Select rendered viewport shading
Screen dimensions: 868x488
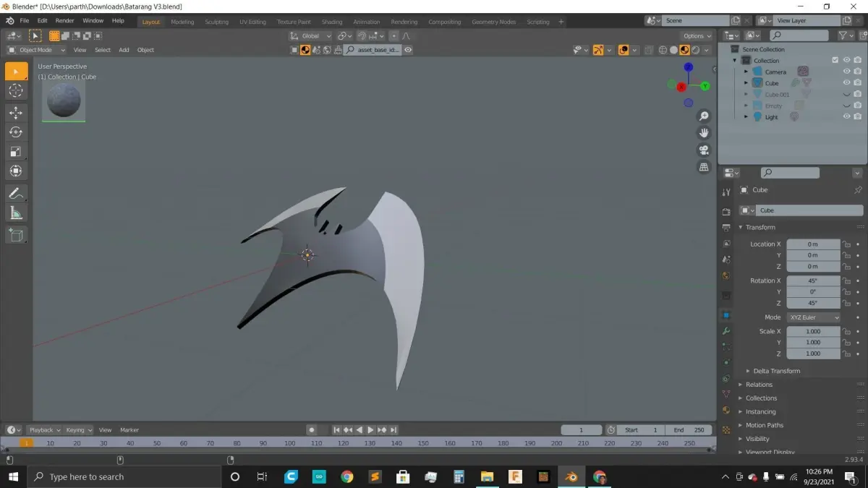(x=695, y=50)
